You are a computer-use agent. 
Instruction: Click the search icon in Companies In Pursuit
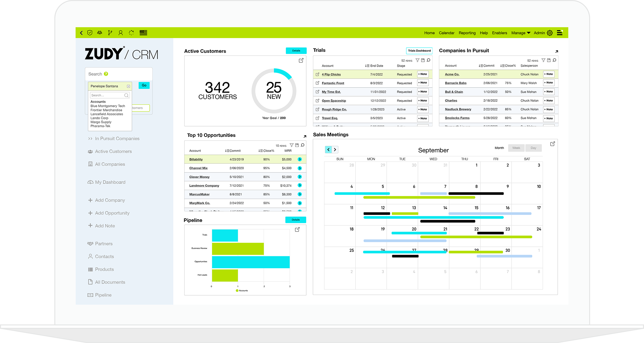[554, 60]
